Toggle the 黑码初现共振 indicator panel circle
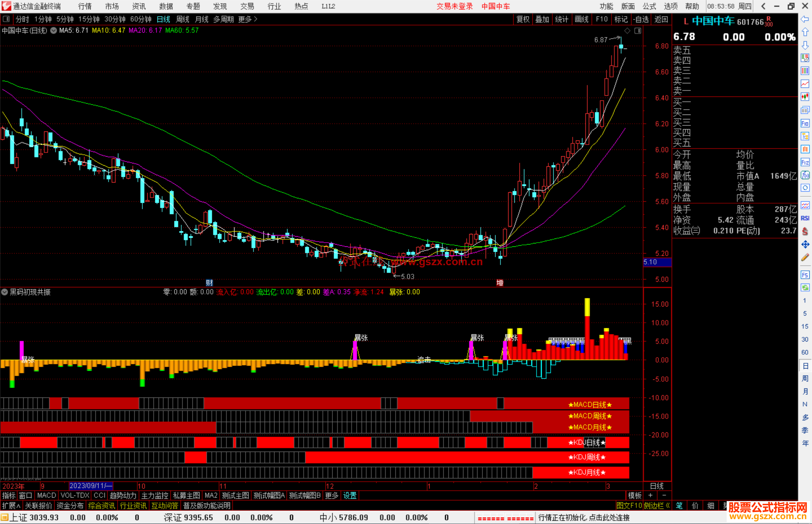812x524 pixels. 5,292
